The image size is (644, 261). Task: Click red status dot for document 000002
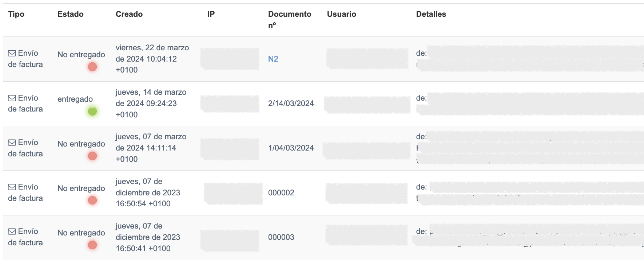[x=92, y=200]
